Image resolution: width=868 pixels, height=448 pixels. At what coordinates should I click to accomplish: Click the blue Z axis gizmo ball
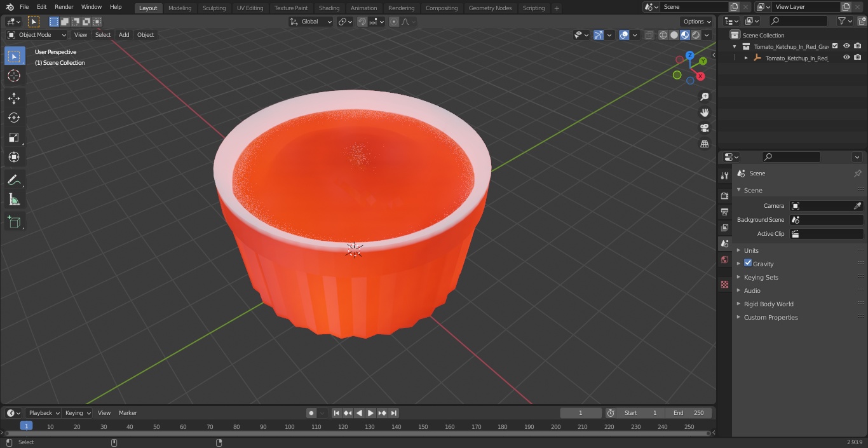pyautogui.click(x=689, y=55)
